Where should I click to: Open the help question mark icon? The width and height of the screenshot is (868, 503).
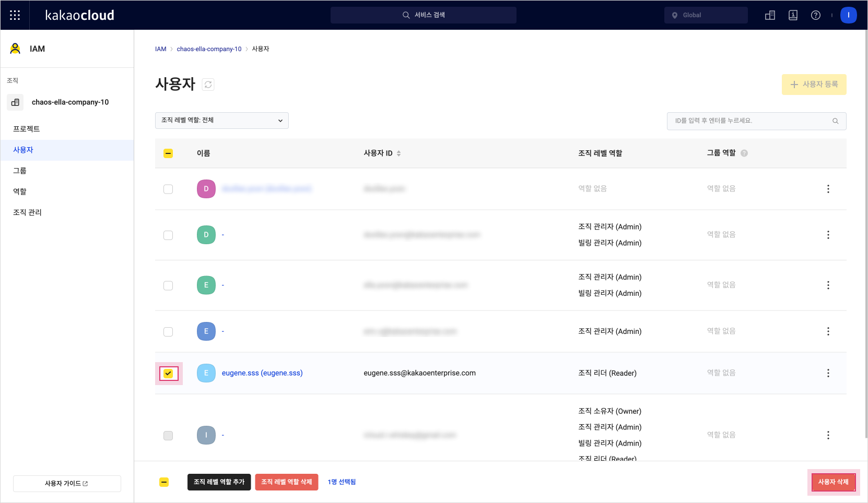click(816, 15)
